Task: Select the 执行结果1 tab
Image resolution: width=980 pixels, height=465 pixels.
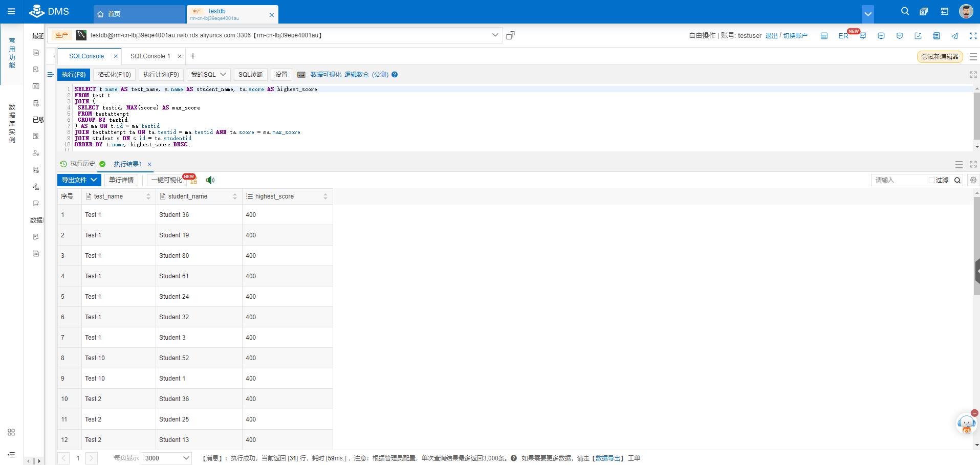Action: 127,164
